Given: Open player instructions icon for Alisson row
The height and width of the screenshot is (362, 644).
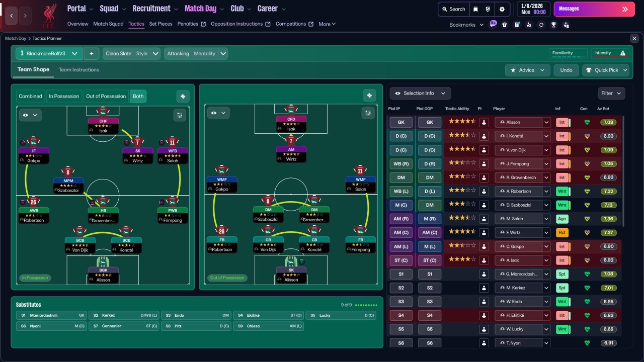Looking at the screenshot, I should click(484, 122).
